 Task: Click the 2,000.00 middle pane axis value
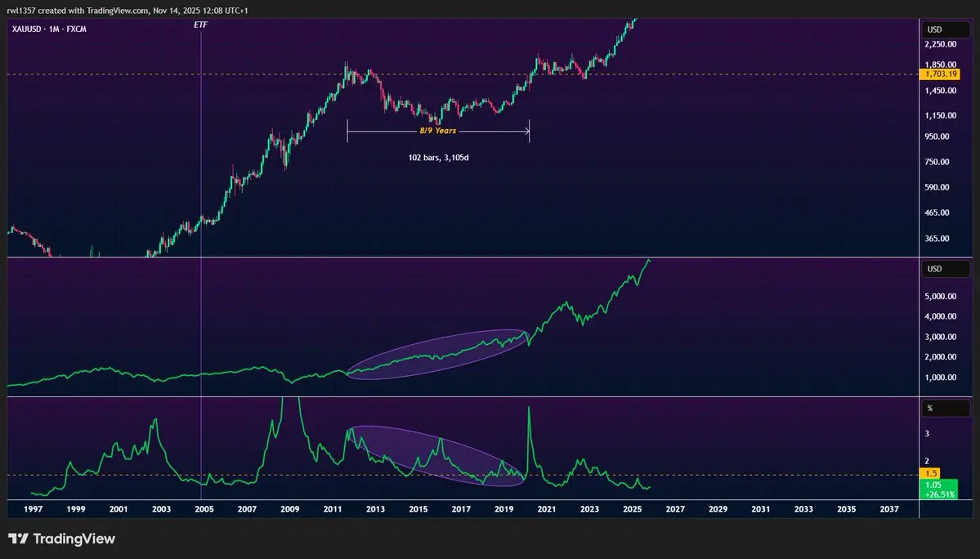[941, 357]
